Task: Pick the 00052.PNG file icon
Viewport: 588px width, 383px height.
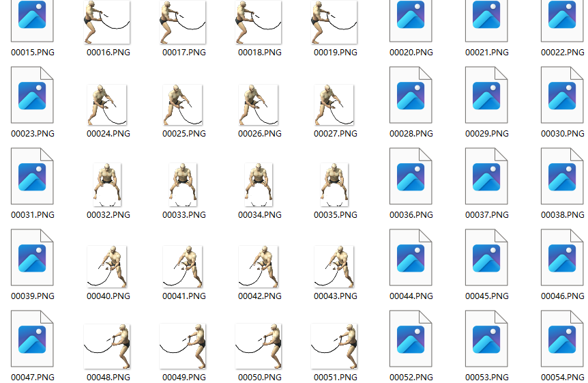Action: (x=411, y=341)
